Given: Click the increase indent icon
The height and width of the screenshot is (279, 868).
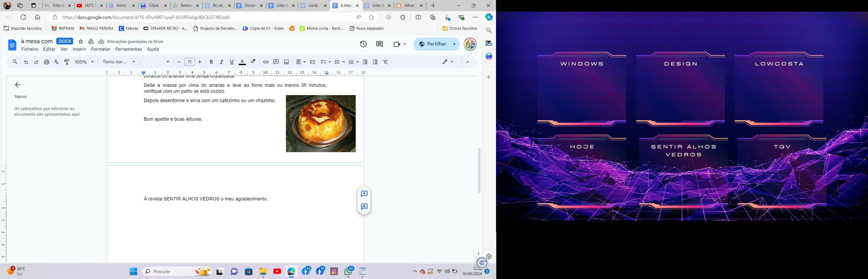Looking at the screenshot, I should coord(375,62).
